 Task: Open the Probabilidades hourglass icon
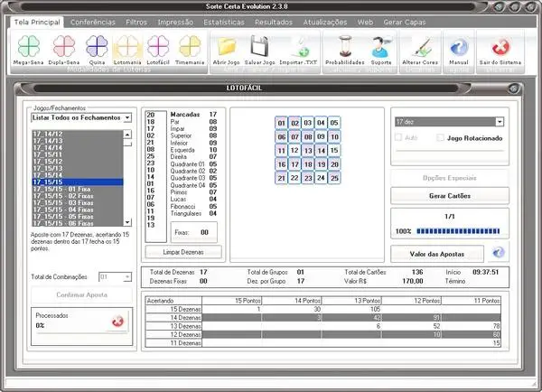tap(345, 46)
